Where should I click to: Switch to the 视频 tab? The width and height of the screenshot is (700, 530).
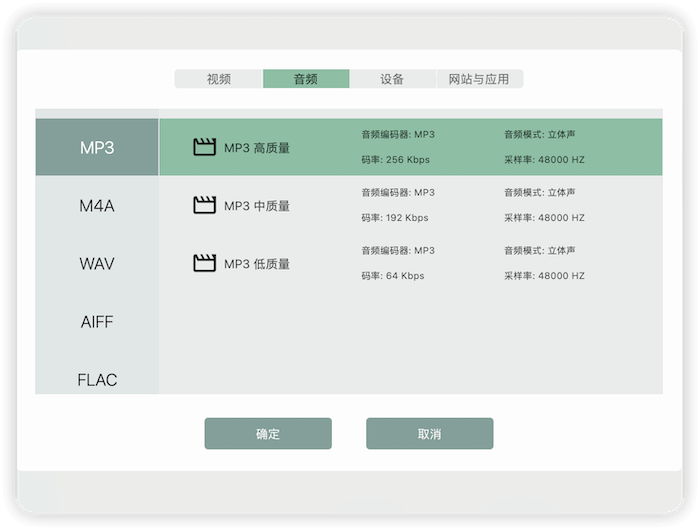coord(218,79)
